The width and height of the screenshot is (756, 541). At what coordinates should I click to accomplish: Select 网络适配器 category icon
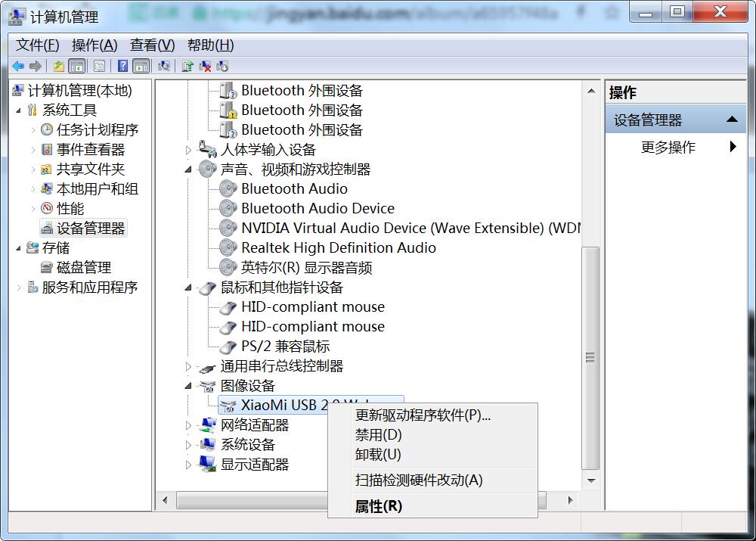(x=208, y=424)
